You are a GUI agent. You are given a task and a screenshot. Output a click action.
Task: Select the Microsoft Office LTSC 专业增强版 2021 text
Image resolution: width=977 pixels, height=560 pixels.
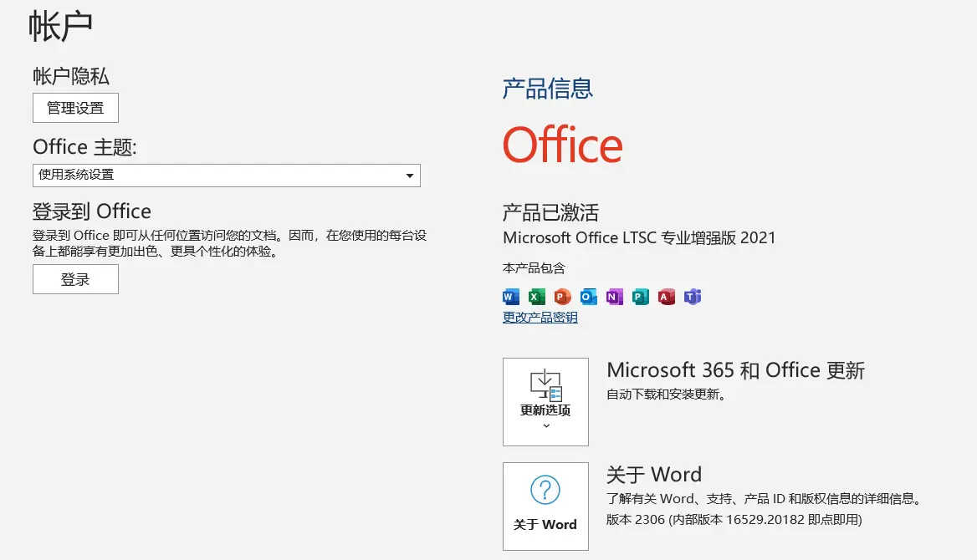639,238
